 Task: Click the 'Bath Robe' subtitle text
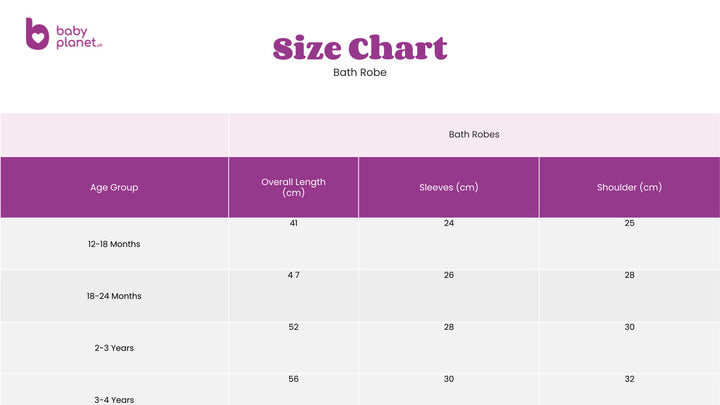click(x=360, y=73)
